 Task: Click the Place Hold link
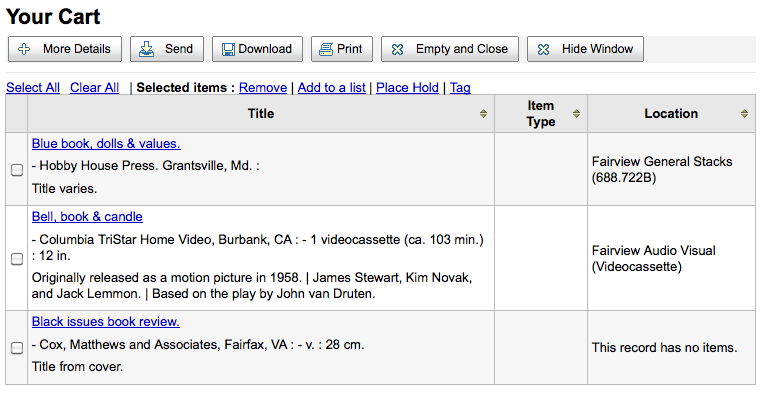point(407,88)
